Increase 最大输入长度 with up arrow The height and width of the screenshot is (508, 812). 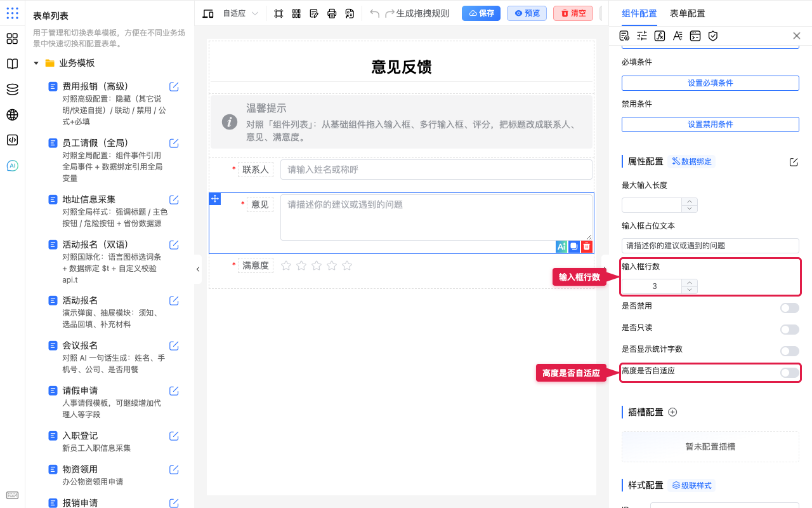click(690, 201)
